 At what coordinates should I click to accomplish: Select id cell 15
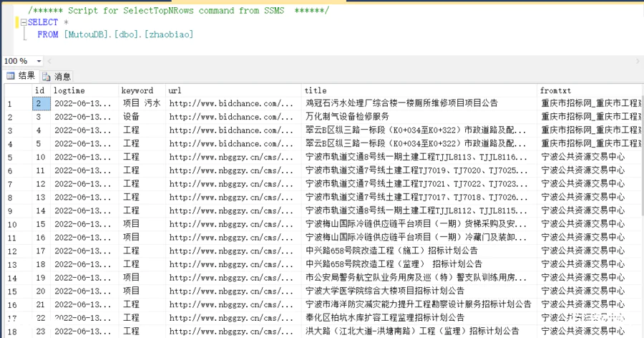pyautogui.click(x=41, y=224)
